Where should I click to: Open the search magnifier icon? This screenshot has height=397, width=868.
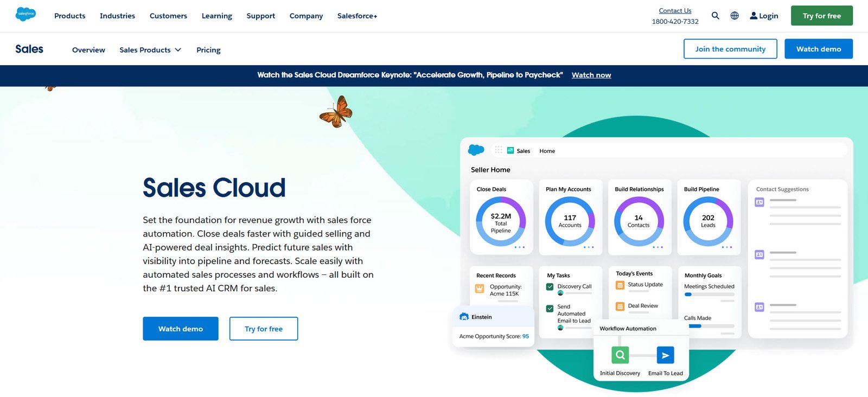[x=716, y=16]
